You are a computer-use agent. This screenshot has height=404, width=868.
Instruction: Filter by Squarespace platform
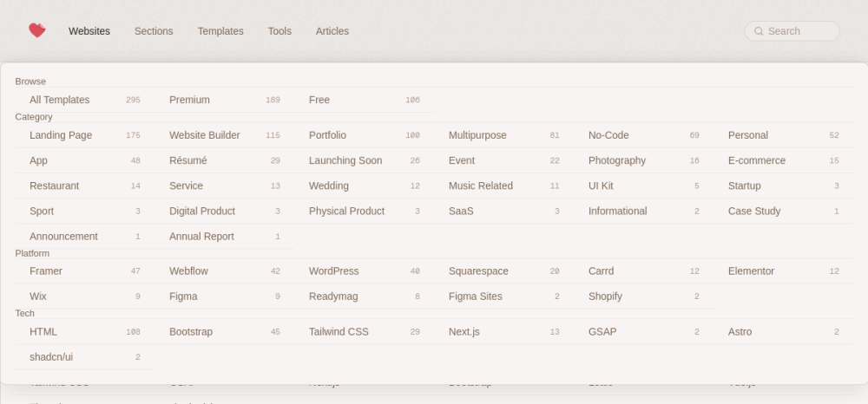click(504, 271)
